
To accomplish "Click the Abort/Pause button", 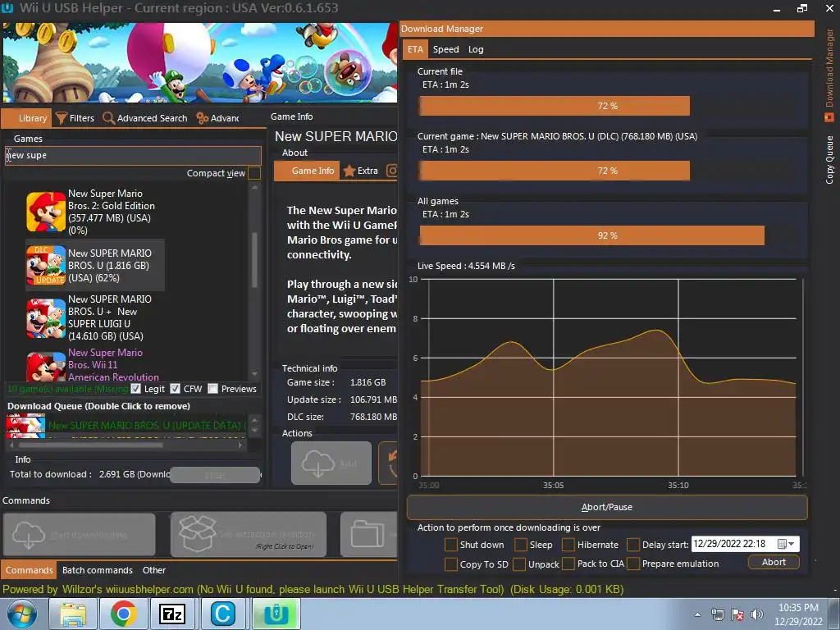I will pyautogui.click(x=607, y=507).
